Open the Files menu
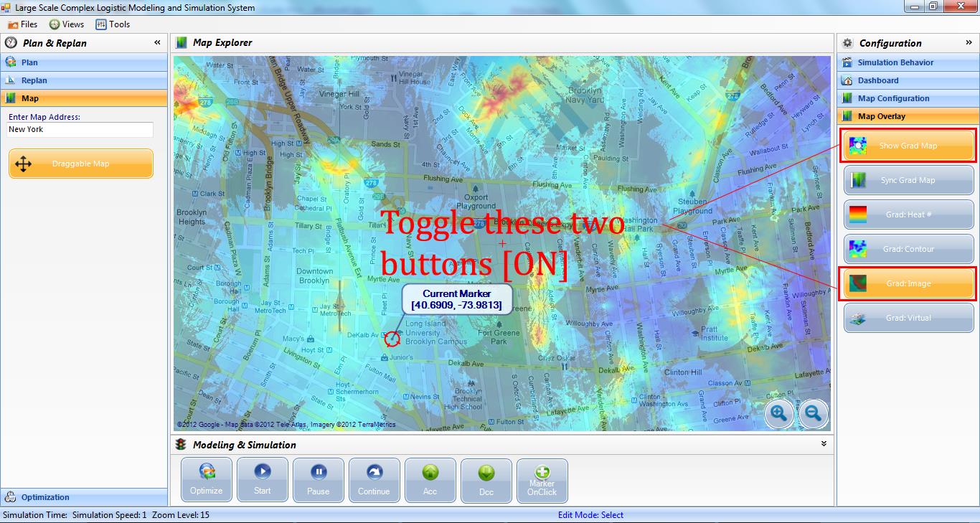This screenshot has width=980, height=523. pos(23,24)
